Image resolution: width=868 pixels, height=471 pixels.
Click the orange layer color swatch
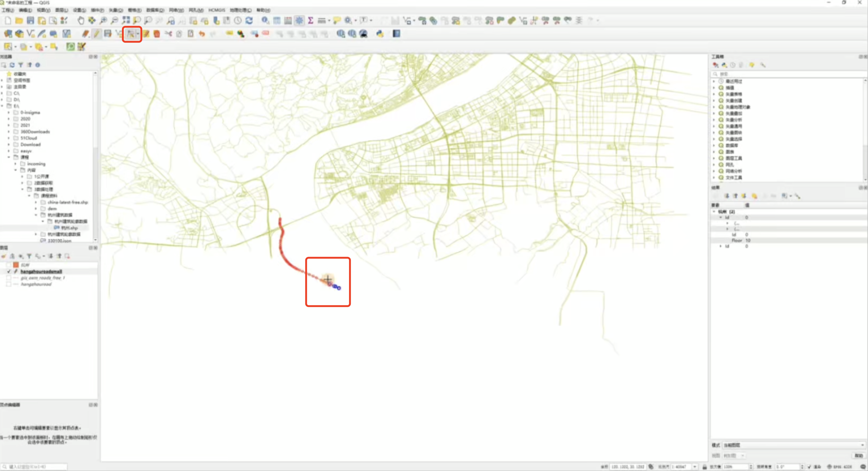pyautogui.click(x=16, y=265)
